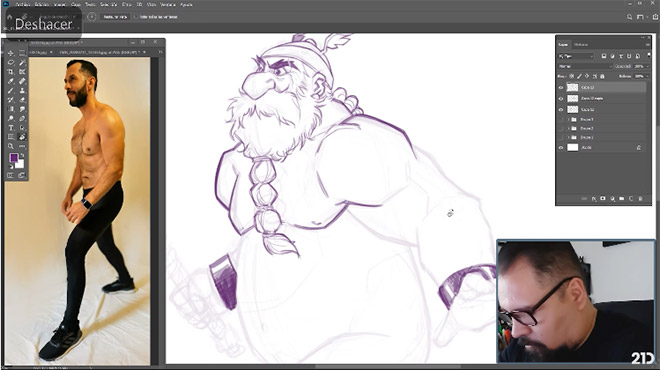Open the Imagen menu

[x=59, y=5]
